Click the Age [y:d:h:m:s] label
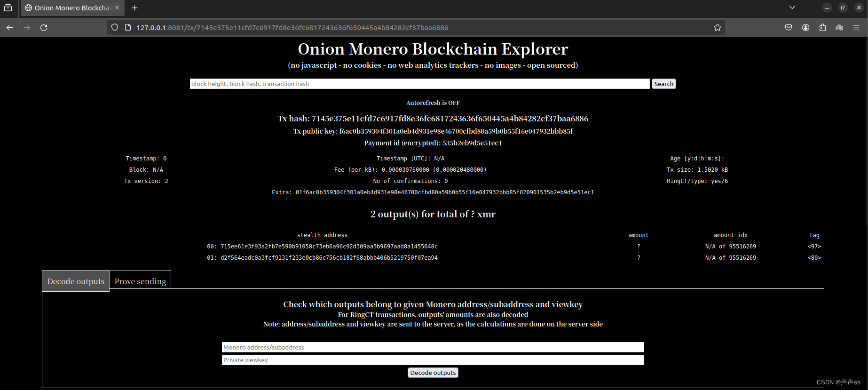This screenshot has height=390, width=868. click(697, 159)
